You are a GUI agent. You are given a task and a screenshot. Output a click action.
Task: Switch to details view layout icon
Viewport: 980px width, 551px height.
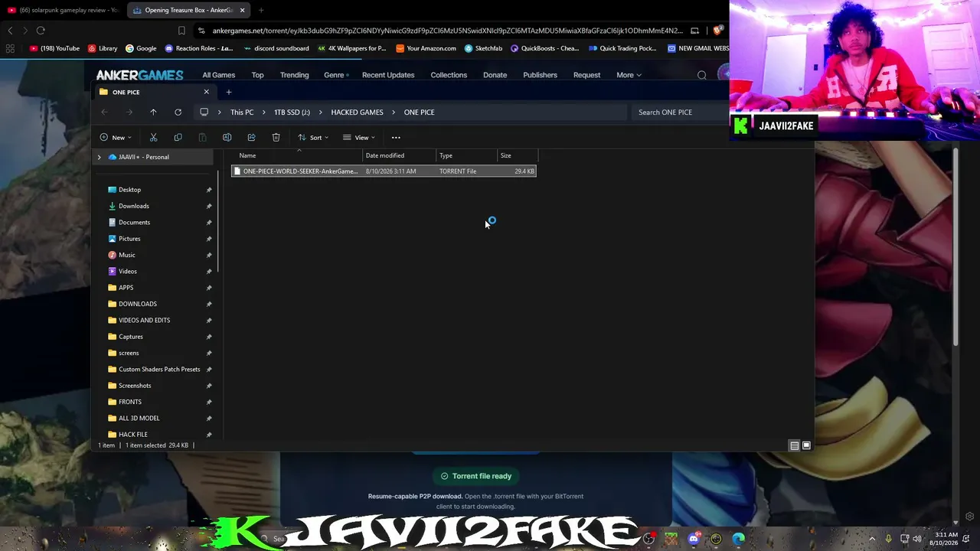(795, 445)
